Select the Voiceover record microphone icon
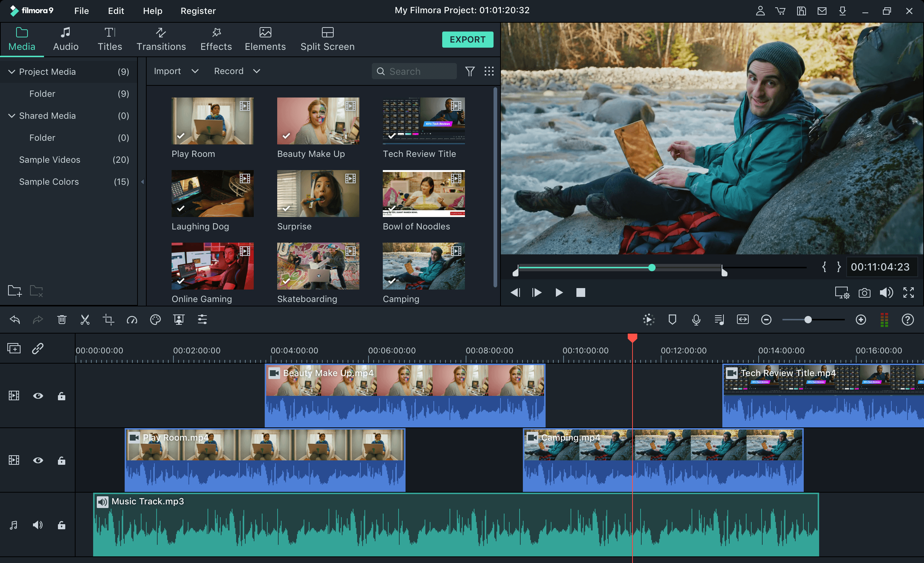Image resolution: width=924 pixels, height=563 pixels. [x=696, y=320]
